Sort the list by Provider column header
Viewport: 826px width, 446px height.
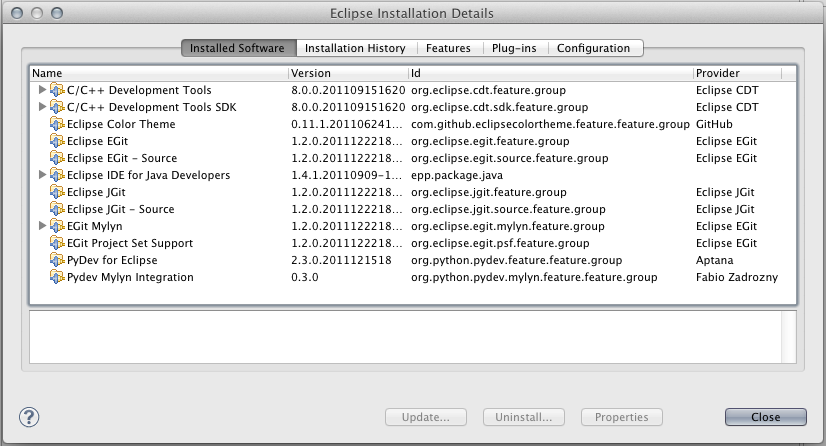point(742,73)
